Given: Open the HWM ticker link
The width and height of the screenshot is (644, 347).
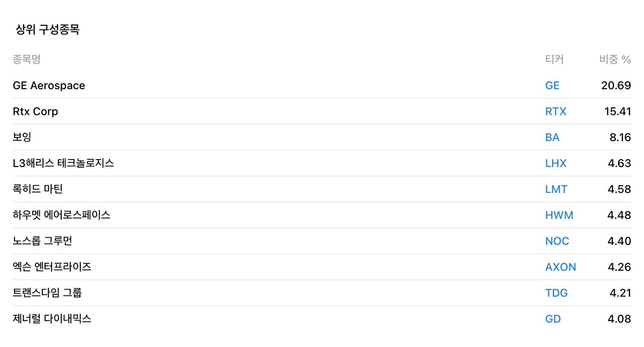Looking at the screenshot, I should coord(559,215).
